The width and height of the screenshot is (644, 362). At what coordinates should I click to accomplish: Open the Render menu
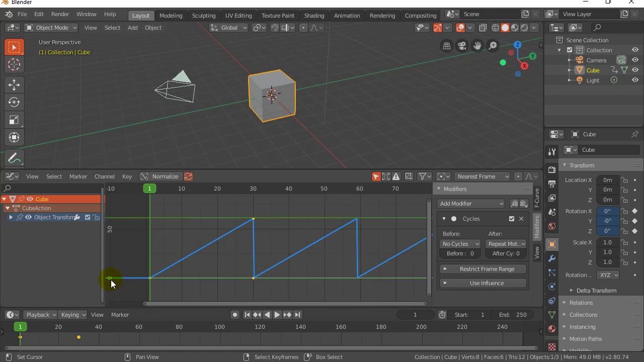pyautogui.click(x=60, y=14)
